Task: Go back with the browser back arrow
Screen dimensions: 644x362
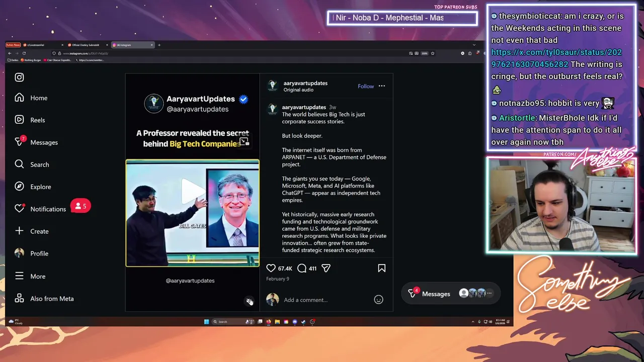Action: click(x=9, y=53)
